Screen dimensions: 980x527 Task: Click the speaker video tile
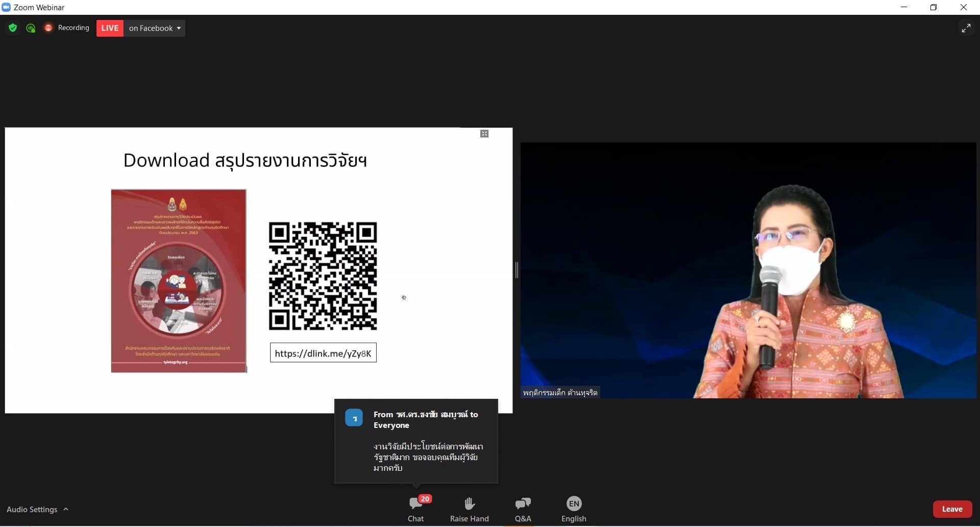pyautogui.click(x=748, y=270)
